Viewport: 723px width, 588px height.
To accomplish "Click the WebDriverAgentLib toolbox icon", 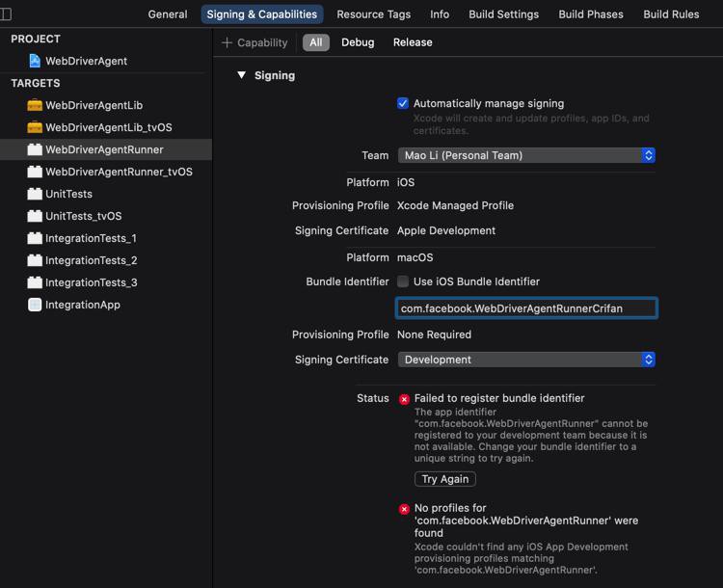I will [35, 105].
